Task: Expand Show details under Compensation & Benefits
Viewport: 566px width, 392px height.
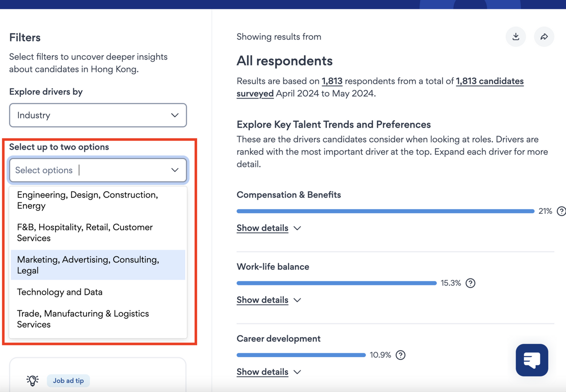Action: click(268, 228)
